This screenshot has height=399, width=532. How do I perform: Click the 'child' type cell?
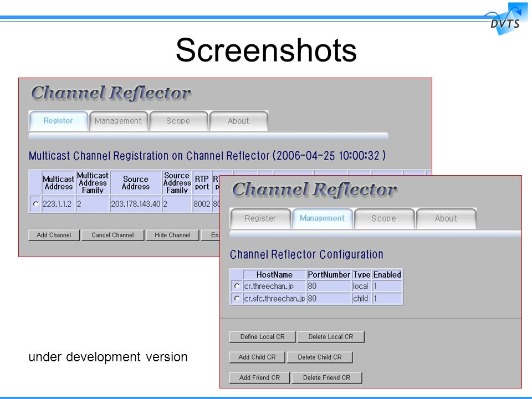pos(362,299)
